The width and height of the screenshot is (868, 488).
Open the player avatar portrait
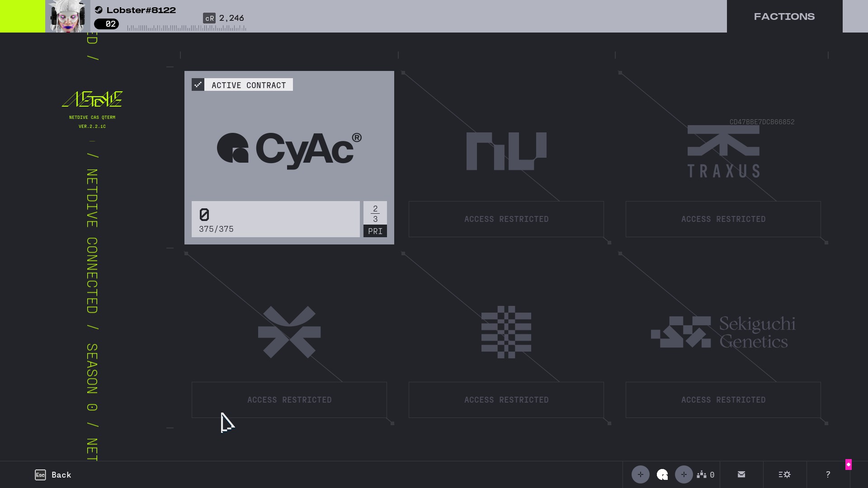[x=68, y=16]
